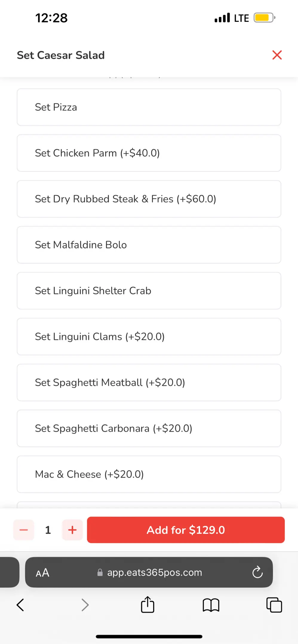Select the Set Pizza option
This screenshot has height=644, width=298.
pos(149,107)
